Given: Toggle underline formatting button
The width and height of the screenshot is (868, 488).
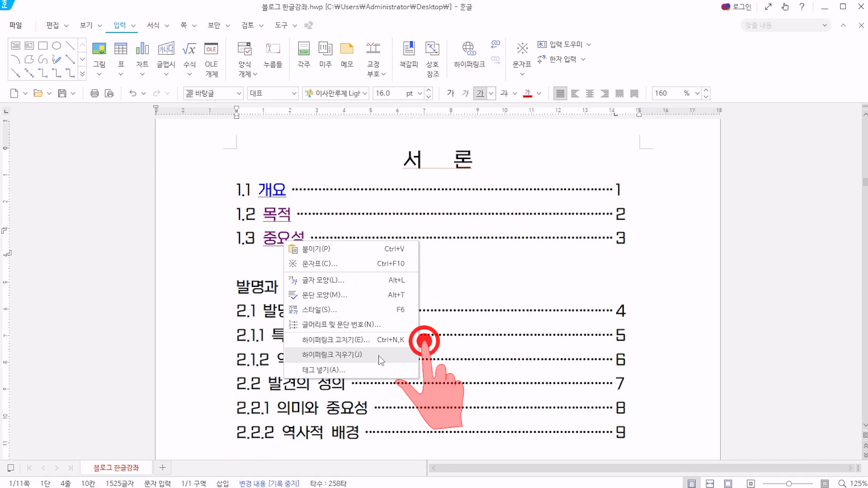Looking at the screenshot, I should coord(480,93).
